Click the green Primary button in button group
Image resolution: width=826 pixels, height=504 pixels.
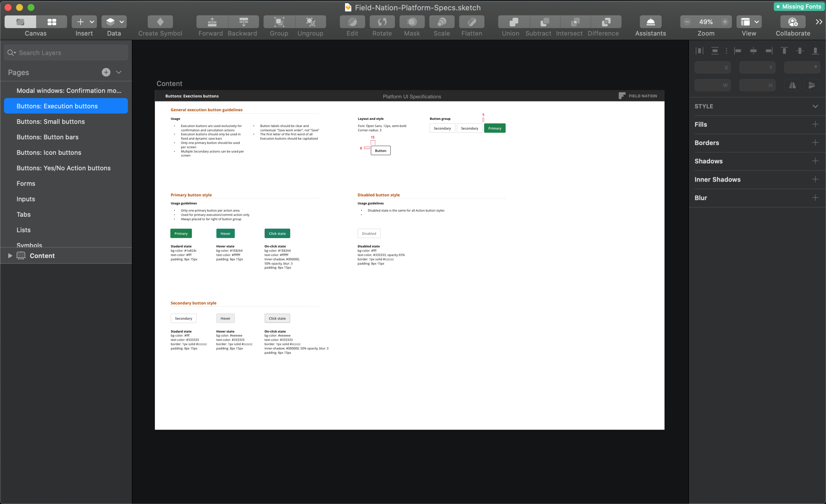(x=495, y=128)
